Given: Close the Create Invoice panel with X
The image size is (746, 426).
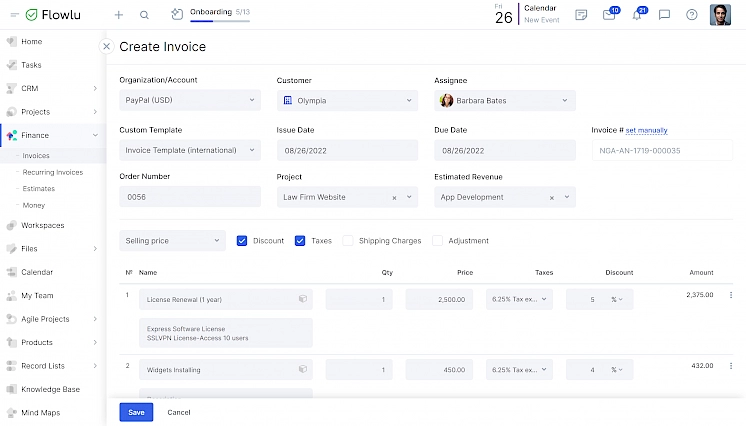Looking at the screenshot, I should 107,46.
